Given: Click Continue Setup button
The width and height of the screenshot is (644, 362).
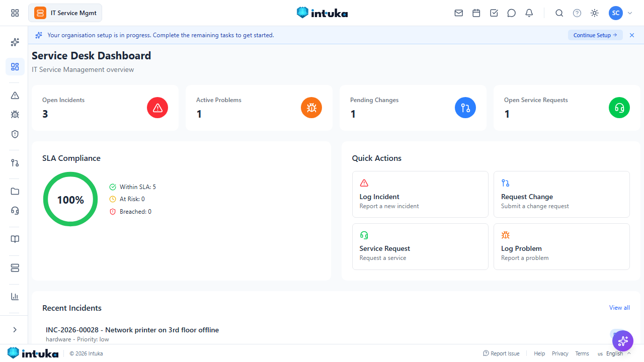Looking at the screenshot, I should click(595, 35).
